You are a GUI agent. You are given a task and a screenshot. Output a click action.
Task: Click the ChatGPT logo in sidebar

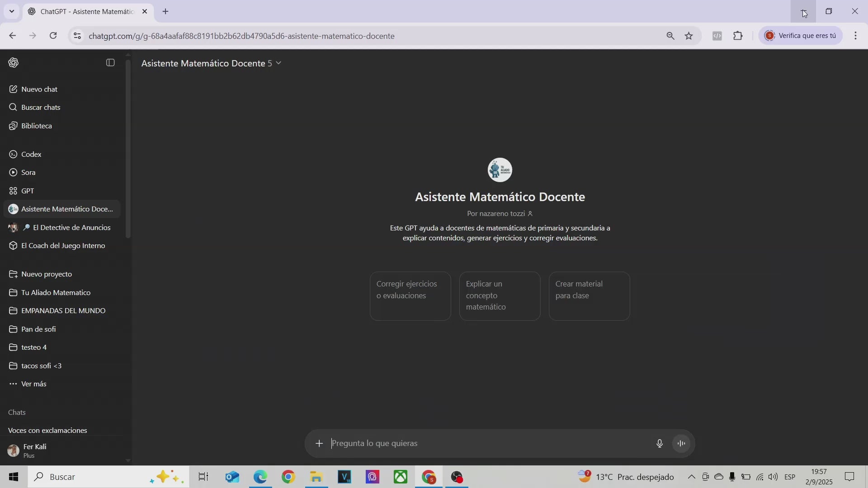[14, 63]
